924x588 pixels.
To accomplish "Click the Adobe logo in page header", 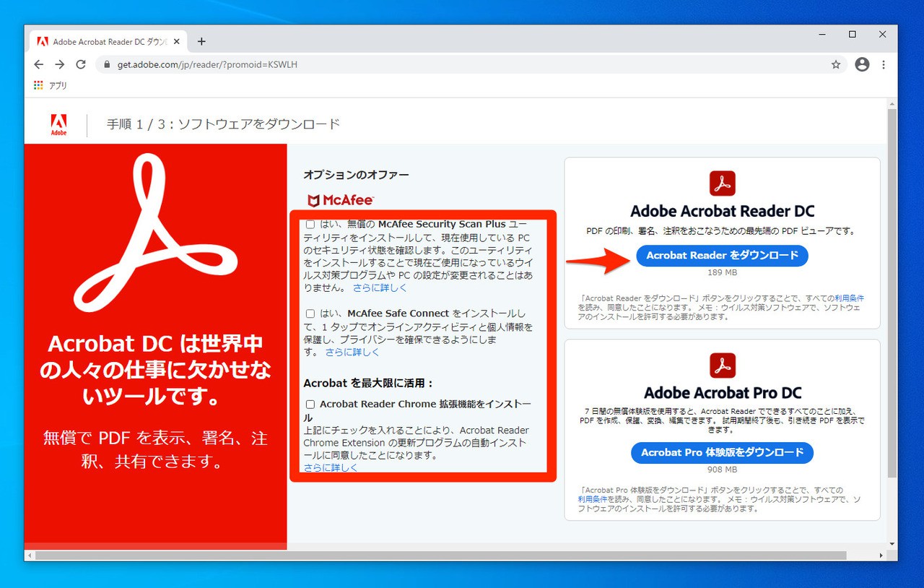I will (59, 124).
